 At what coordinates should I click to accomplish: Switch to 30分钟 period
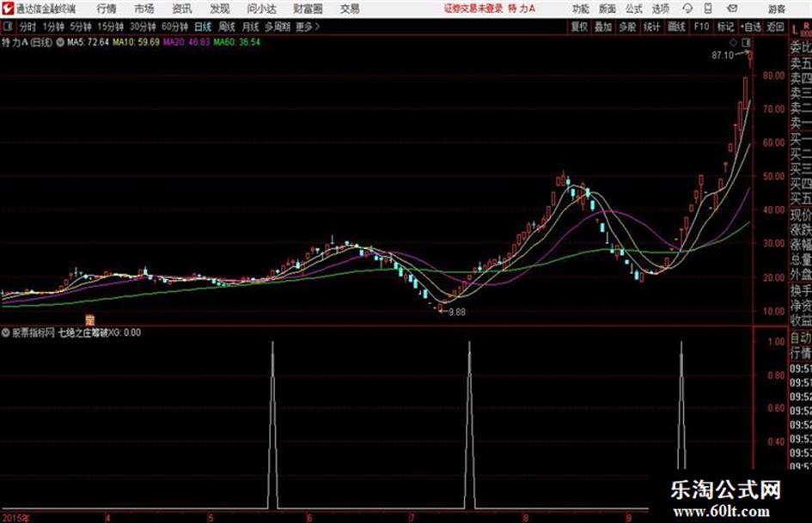pyautogui.click(x=143, y=27)
